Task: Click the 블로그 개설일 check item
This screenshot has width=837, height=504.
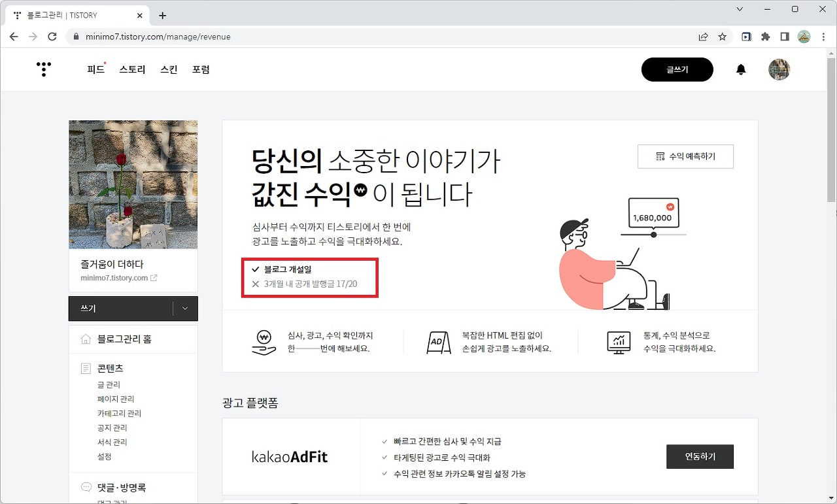Action: [281, 269]
